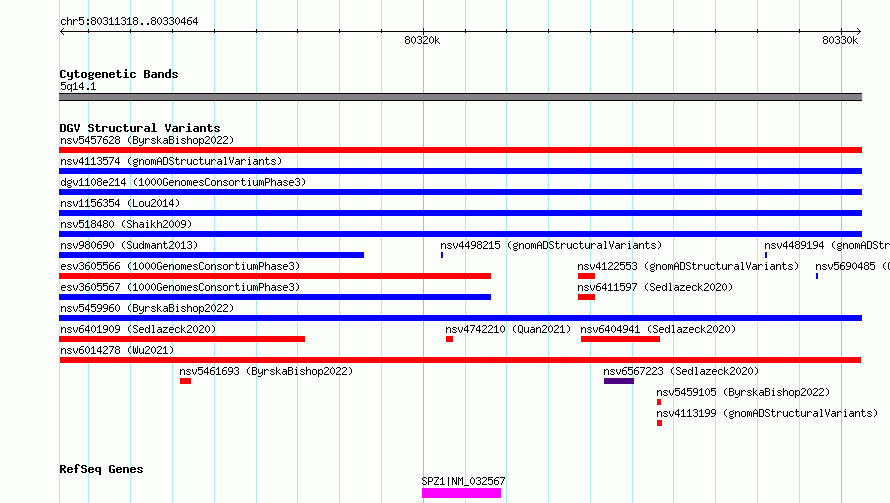Click the RefSeq Genes track title
890x503 pixels.
click(x=101, y=469)
